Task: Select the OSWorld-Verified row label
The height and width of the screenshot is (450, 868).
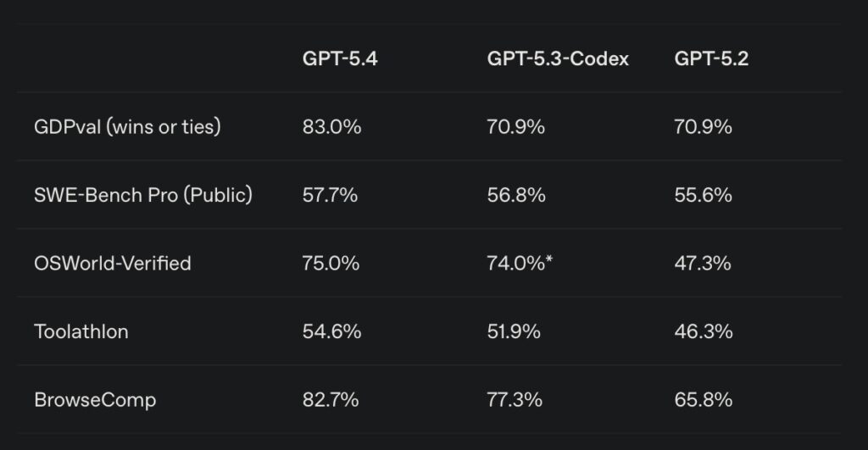Action: pos(113,264)
